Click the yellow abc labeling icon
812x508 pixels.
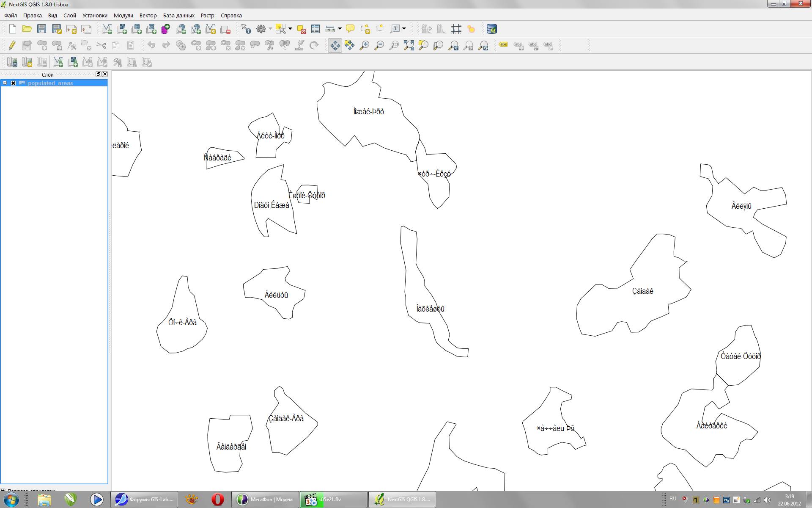[503, 45]
